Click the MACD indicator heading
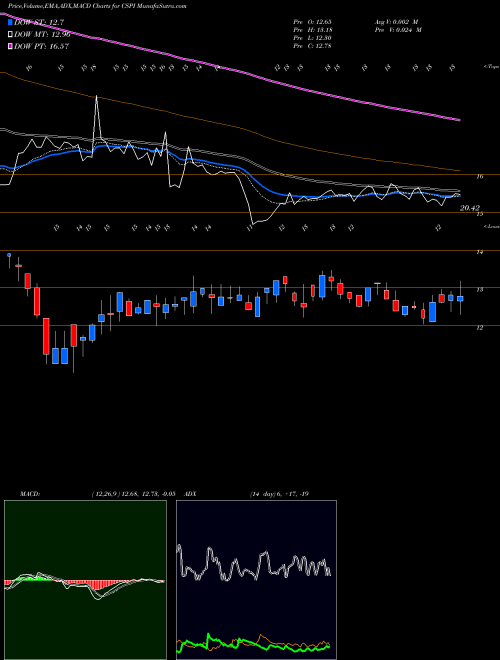This screenshot has height=660, width=500. [x=29, y=494]
